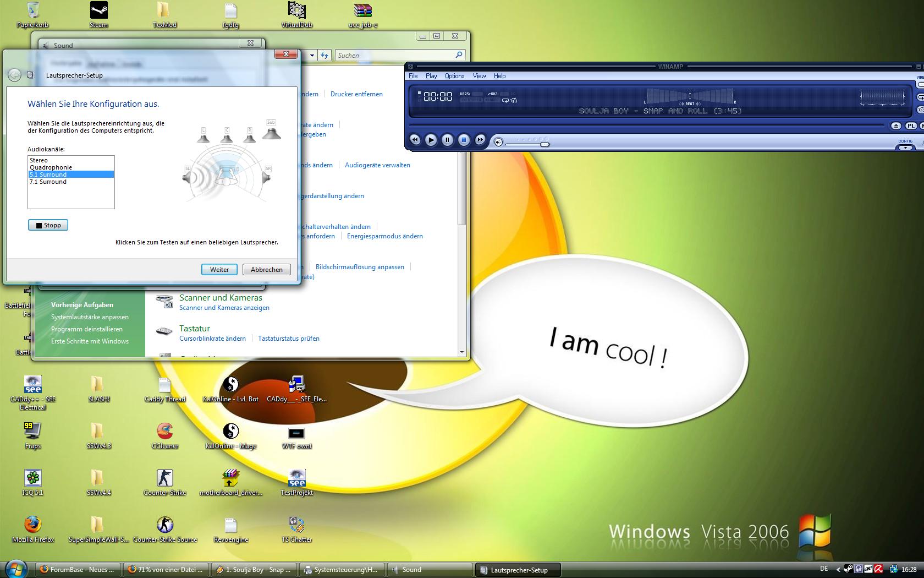The image size is (924, 578).
Task: Show hidden system tray icons
Action: coord(838,570)
